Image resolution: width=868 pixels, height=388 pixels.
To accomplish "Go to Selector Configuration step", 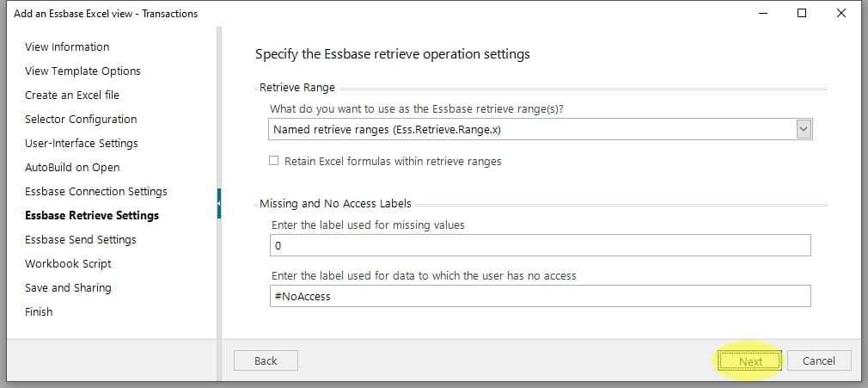I will (81, 119).
